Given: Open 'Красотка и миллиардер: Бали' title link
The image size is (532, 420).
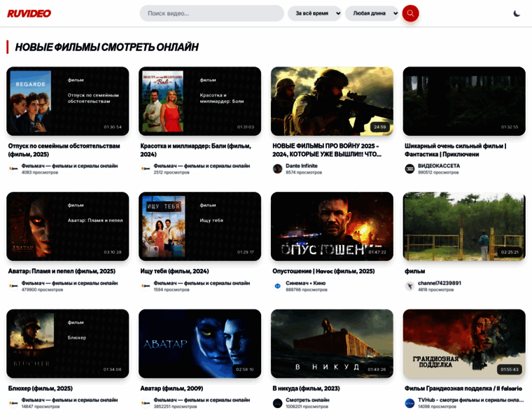Looking at the screenshot, I should click(x=195, y=149).
